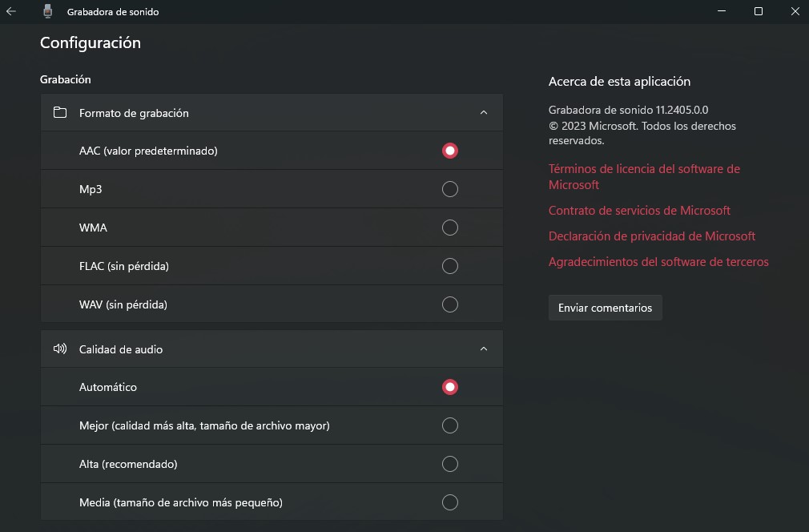Open Declaración de privacidad de Microsoft

pos(651,236)
